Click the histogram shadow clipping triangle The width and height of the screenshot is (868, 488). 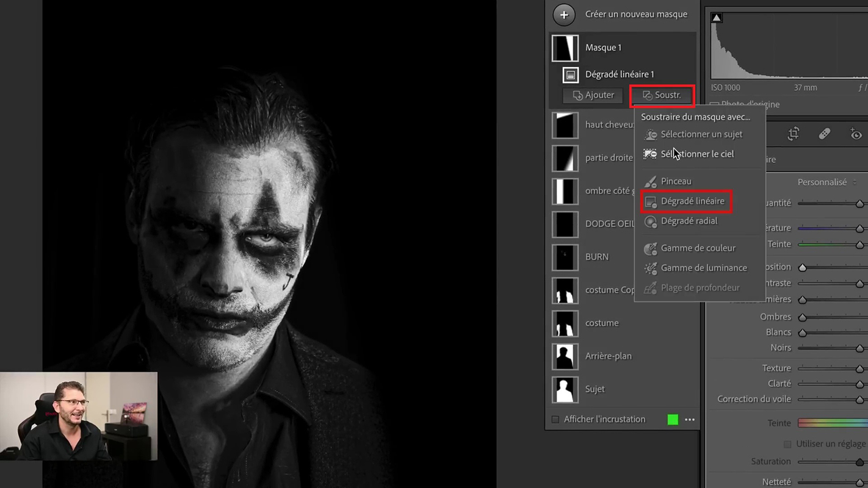click(717, 18)
